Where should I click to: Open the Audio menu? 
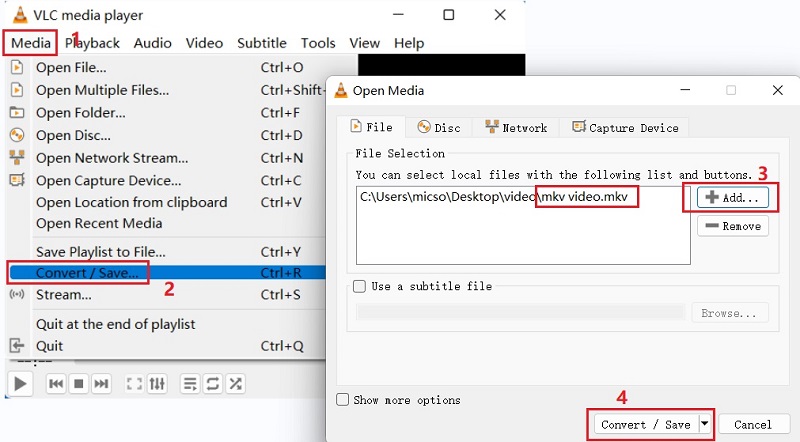[x=153, y=43]
